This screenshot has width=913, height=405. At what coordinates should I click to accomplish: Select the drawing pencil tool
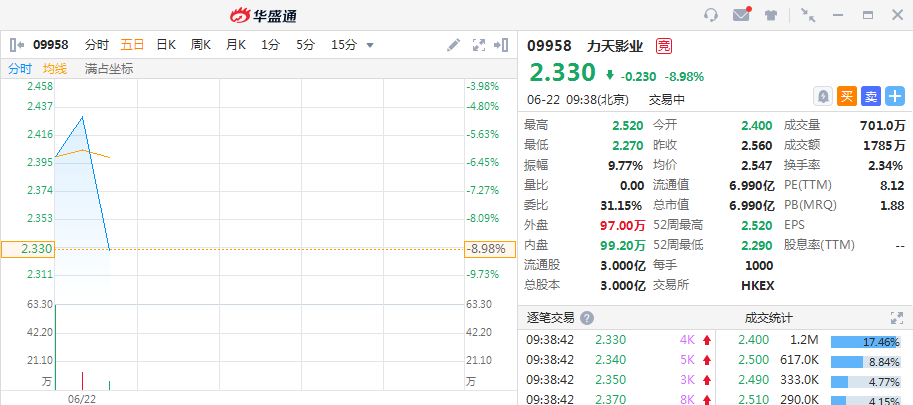pyautogui.click(x=453, y=45)
